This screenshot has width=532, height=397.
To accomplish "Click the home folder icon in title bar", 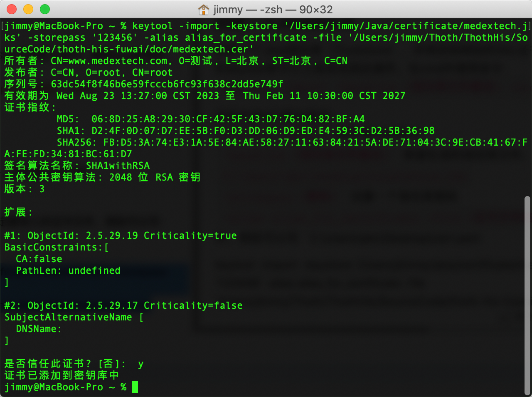I will (x=203, y=9).
